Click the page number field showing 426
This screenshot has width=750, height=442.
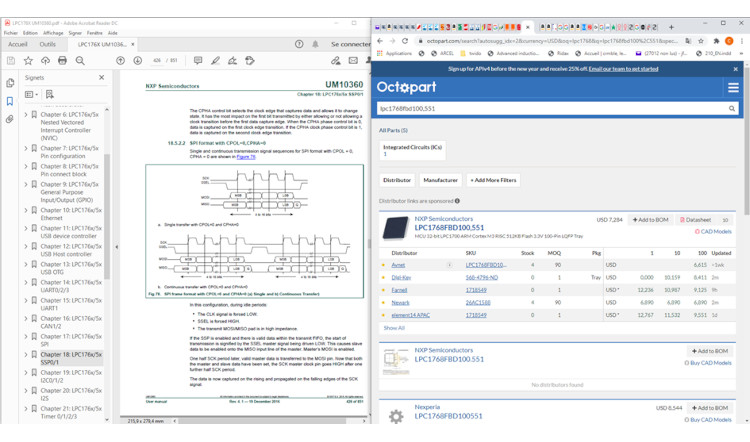click(x=157, y=61)
